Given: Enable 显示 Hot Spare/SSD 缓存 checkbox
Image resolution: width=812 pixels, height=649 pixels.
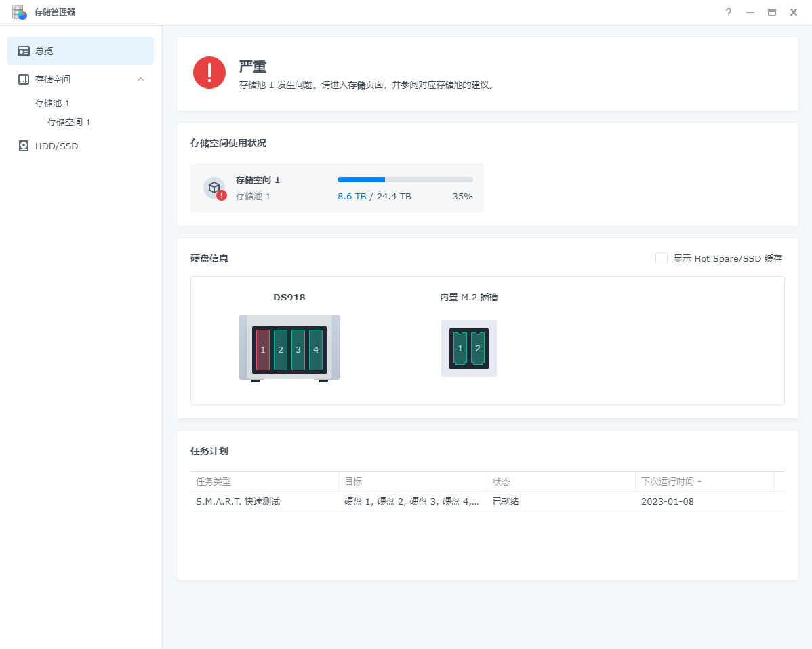Looking at the screenshot, I should (x=662, y=258).
